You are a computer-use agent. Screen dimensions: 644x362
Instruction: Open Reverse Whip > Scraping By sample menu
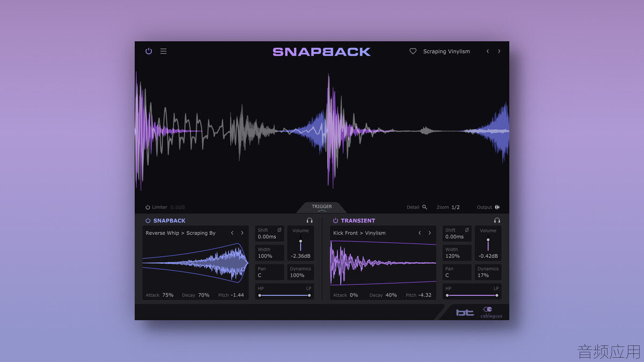coord(180,233)
